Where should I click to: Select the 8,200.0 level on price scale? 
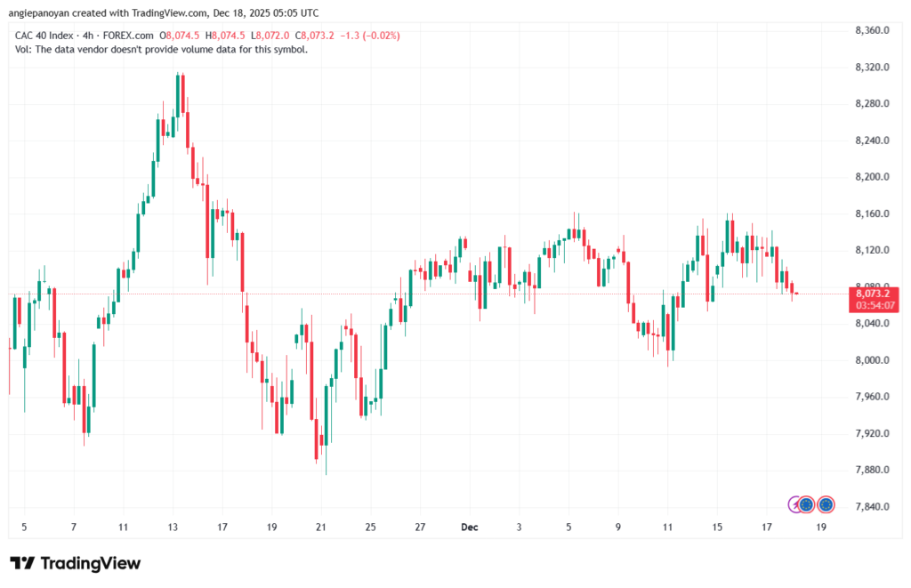tap(872, 177)
